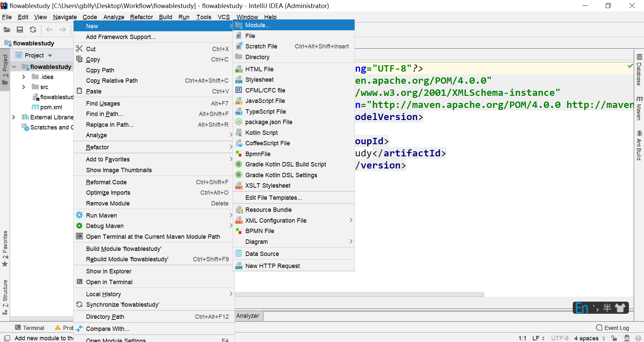Choose Module... in New submenu

pyautogui.click(x=294, y=25)
